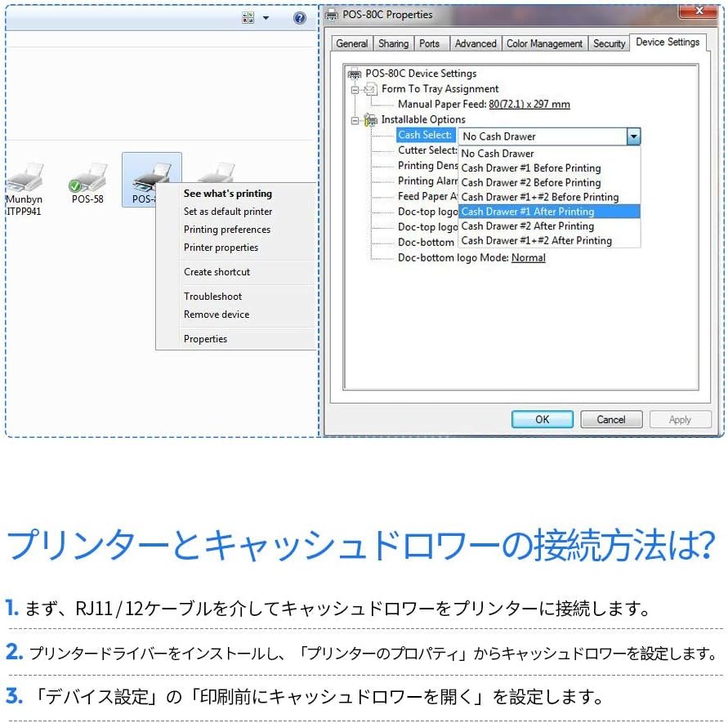Open the help question mark icon
Screen dimensions: 728x723
pyautogui.click(x=300, y=17)
